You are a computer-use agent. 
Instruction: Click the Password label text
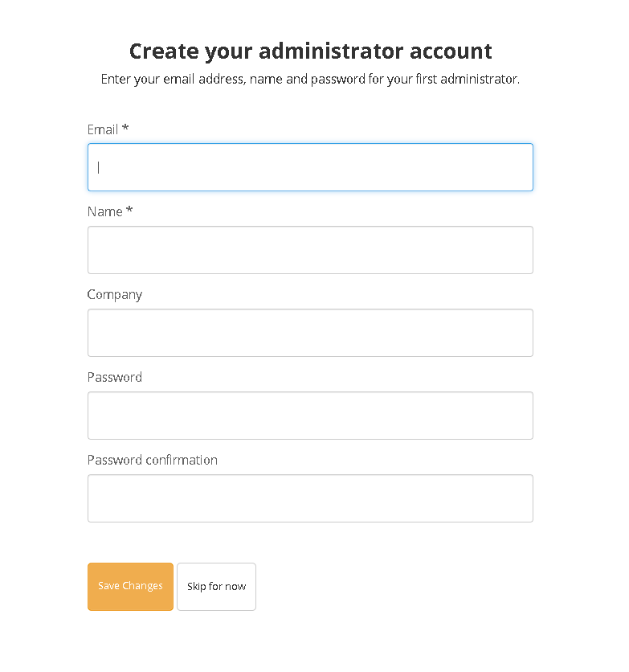click(115, 377)
